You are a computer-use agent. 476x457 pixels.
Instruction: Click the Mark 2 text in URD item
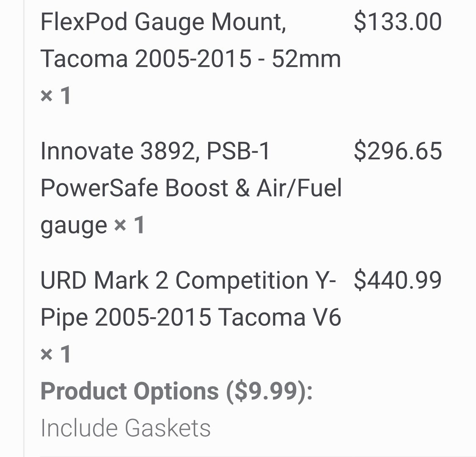[131, 280]
